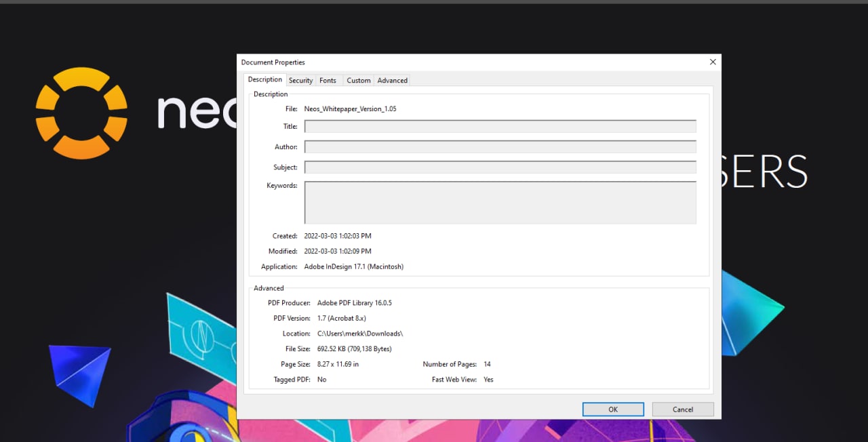The width and height of the screenshot is (868, 442).
Task: Focus the Author input field
Action: (500, 147)
